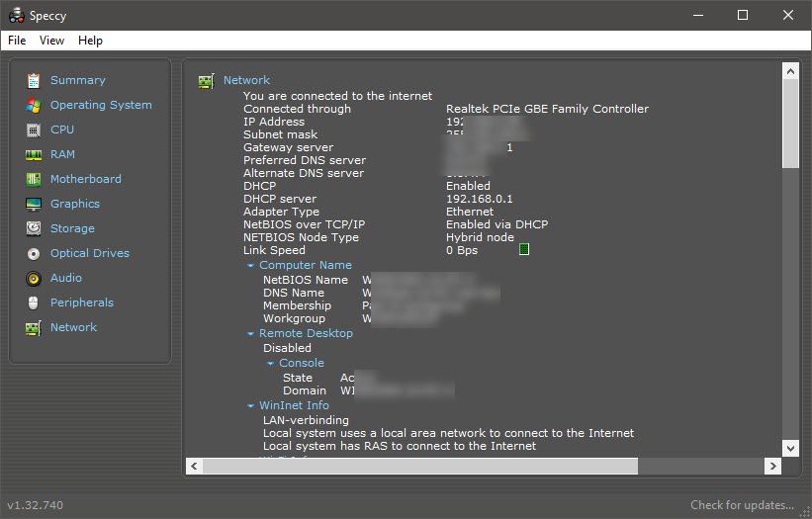The width and height of the screenshot is (812, 519).
Task: Click the Realtek PCIe GBE Family Controller value
Action: coord(547,109)
